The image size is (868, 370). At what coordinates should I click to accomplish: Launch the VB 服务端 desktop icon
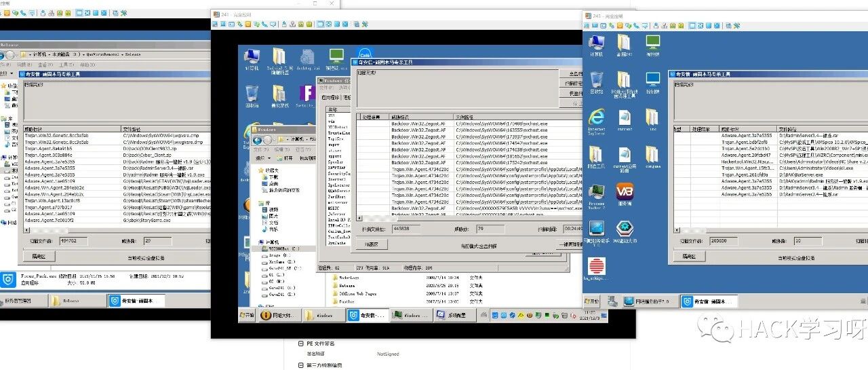[x=625, y=195]
